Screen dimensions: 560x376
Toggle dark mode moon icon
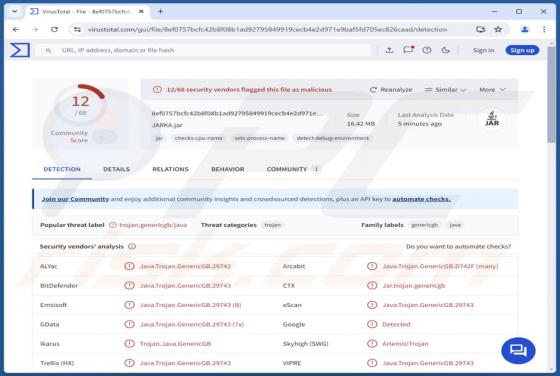(445, 50)
